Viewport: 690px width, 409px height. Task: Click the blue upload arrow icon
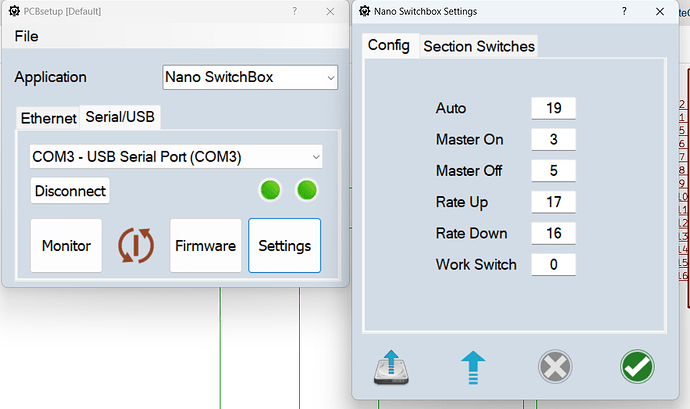pos(473,367)
